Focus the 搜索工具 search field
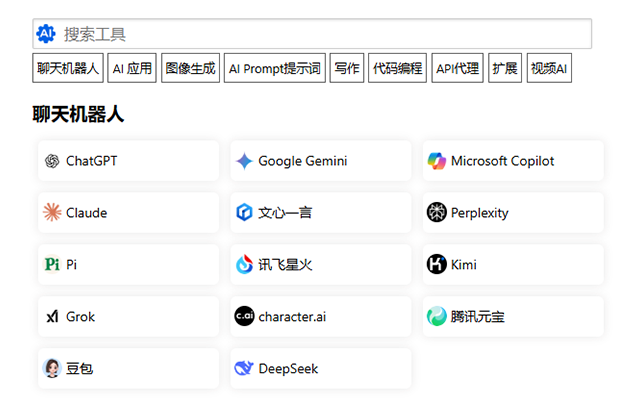 [x=312, y=34]
